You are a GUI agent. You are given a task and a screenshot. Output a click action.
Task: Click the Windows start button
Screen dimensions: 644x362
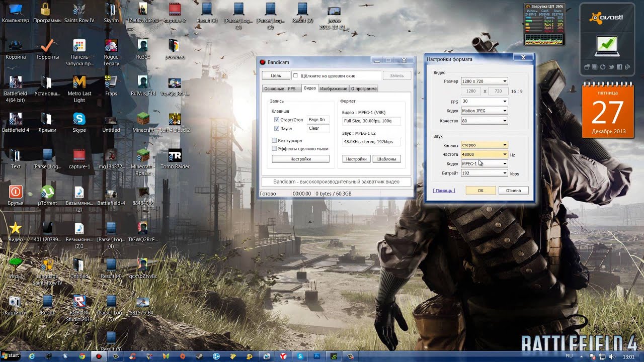[x=10, y=355]
